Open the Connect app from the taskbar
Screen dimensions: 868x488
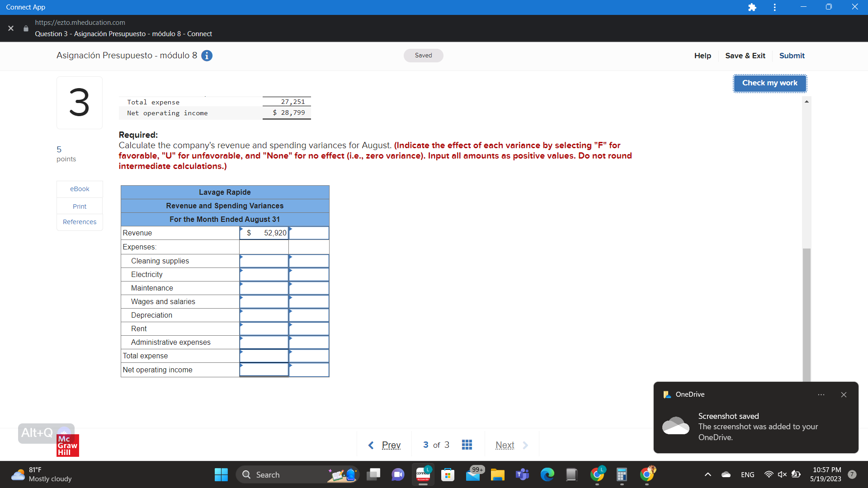coord(423,474)
